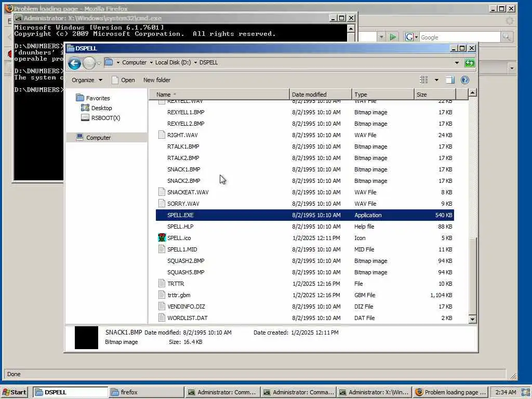Select the trttr.gbm file icon

(x=162, y=295)
